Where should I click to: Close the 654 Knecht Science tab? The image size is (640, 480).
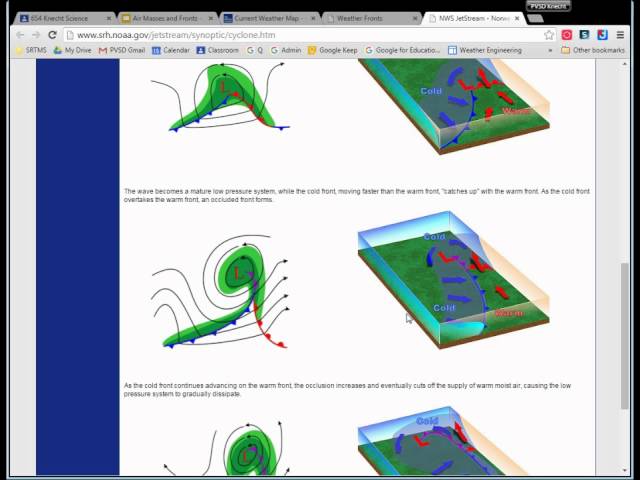109,18
